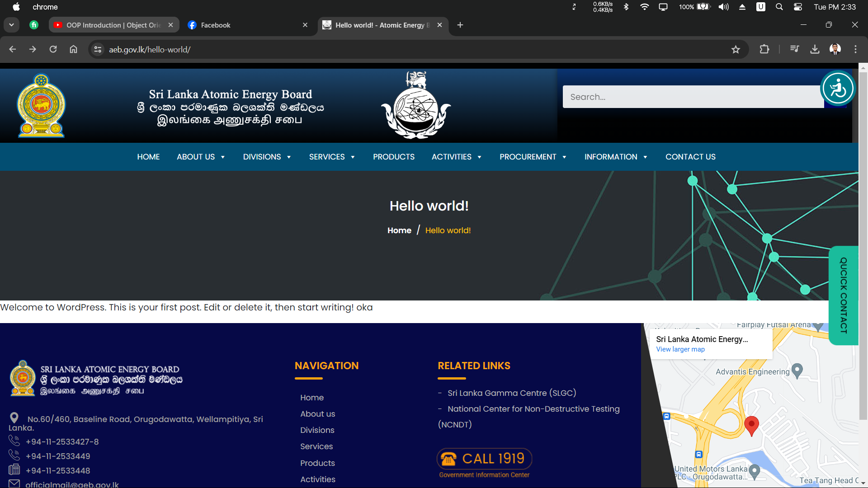The height and width of the screenshot is (488, 868).
Task: Click the accessibility widget icon
Action: tap(838, 89)
